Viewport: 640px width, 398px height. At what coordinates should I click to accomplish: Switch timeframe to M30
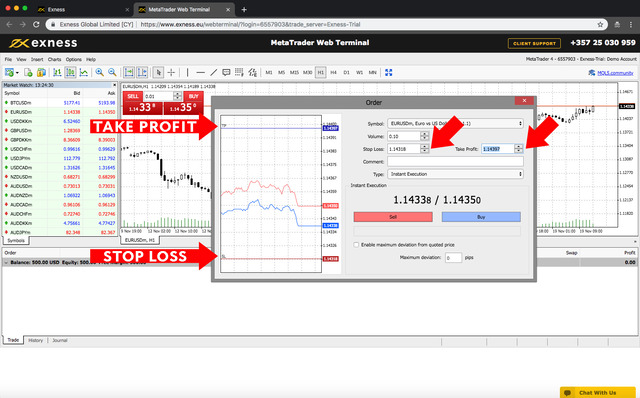tap(307, 72)
